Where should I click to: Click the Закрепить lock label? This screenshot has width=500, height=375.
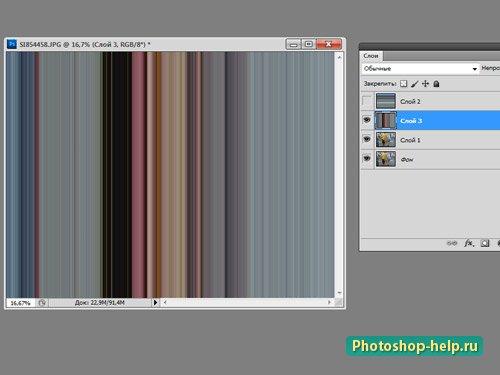pos(380,84)
